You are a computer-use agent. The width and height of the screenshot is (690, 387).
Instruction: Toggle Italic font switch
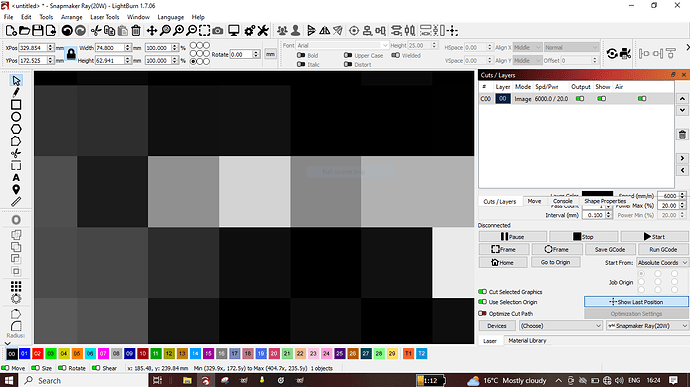pos(301,64)
